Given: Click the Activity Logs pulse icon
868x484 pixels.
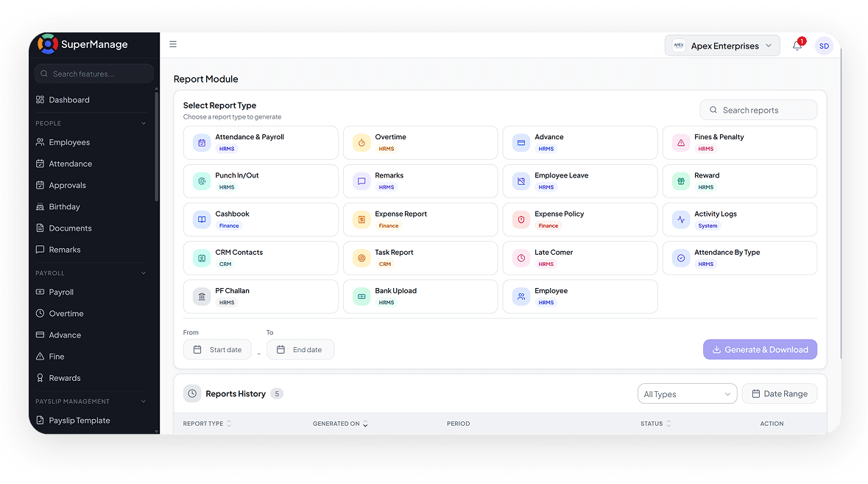Looking at the screenshot, I should (681, 220).
